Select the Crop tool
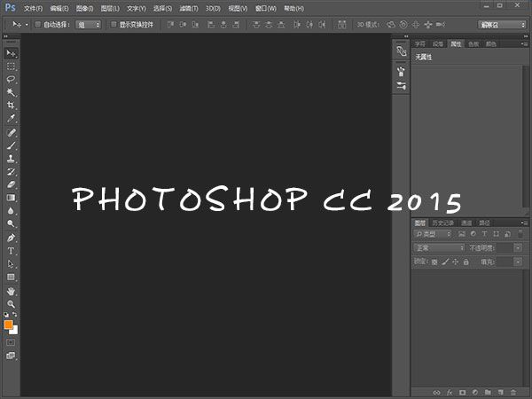The image size is (532, 399). click(11, 105)
